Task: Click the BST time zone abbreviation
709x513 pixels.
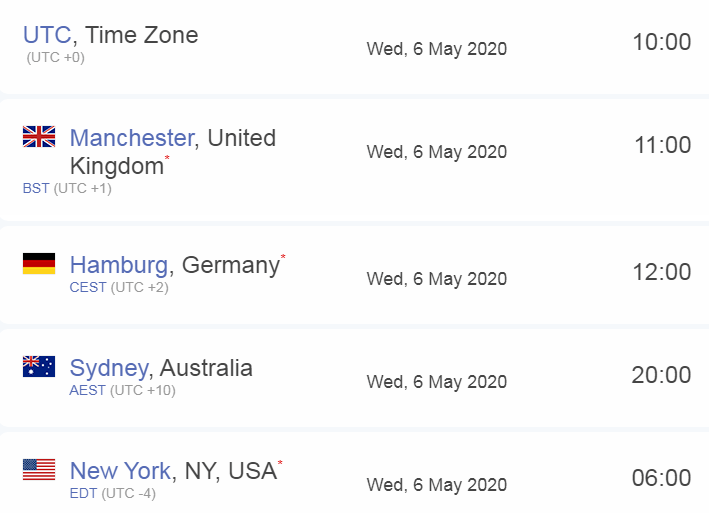Action: pyautogui.click(x=36, y=188)
